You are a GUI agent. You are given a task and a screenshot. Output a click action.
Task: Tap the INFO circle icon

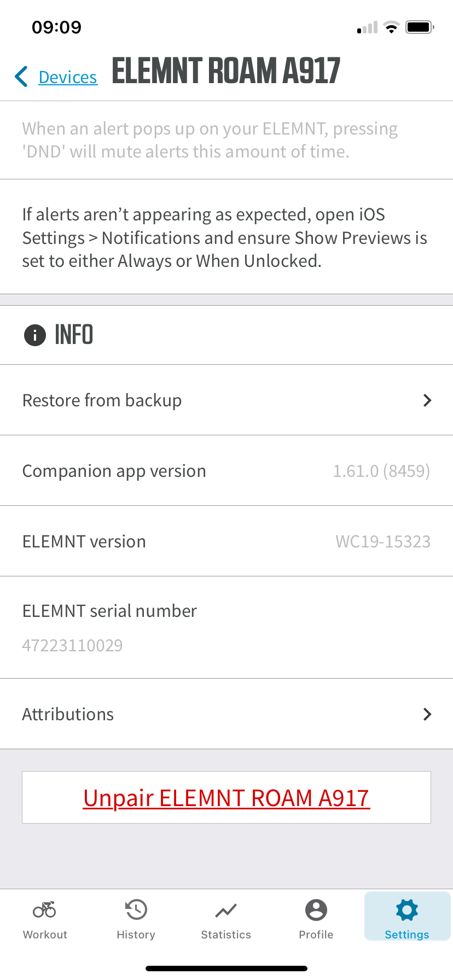pos(35,335)
